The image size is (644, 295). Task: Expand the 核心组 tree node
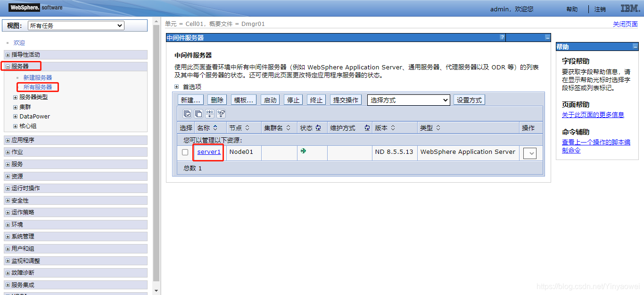pyautogui.click(x=16, y=126)
